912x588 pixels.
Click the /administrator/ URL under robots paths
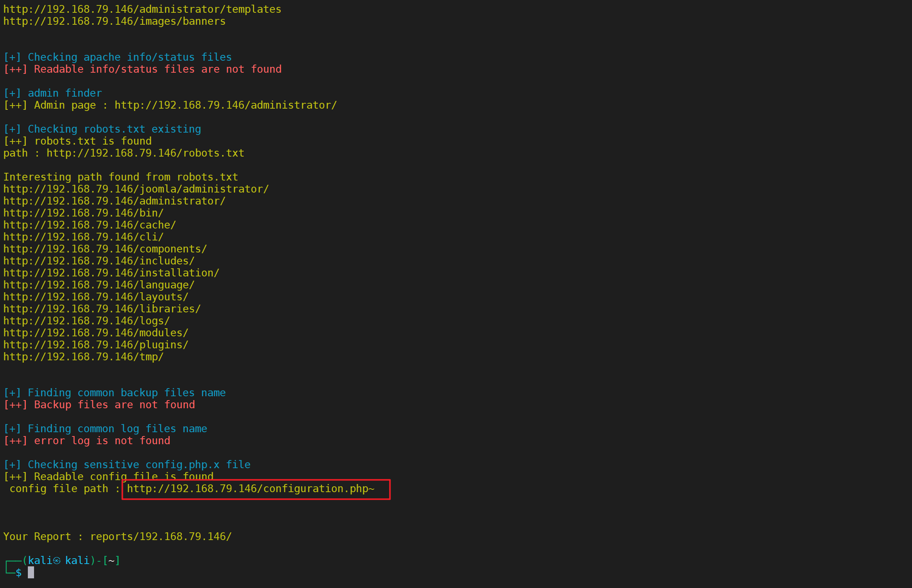point(114,201)
